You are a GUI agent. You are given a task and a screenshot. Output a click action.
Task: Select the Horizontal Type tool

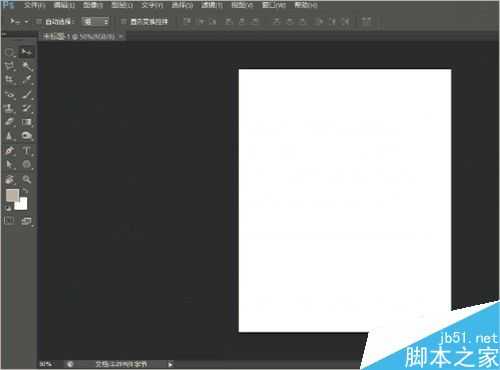tap(27, 151)
